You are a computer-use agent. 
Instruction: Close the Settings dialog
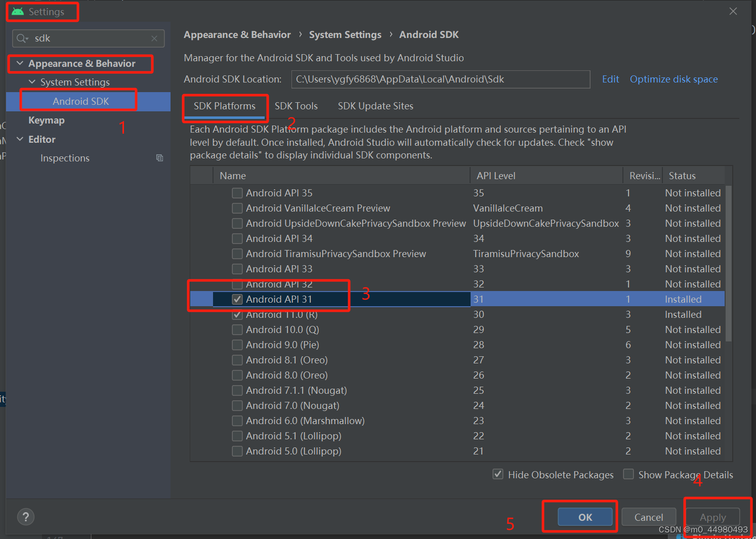(733, 11)
